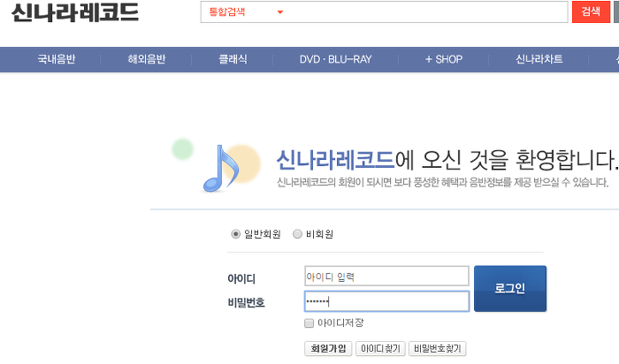This screenshot has height=364, width=619.
Task: Click the 비밀번호찾기 button
Action: pos(438,349)
